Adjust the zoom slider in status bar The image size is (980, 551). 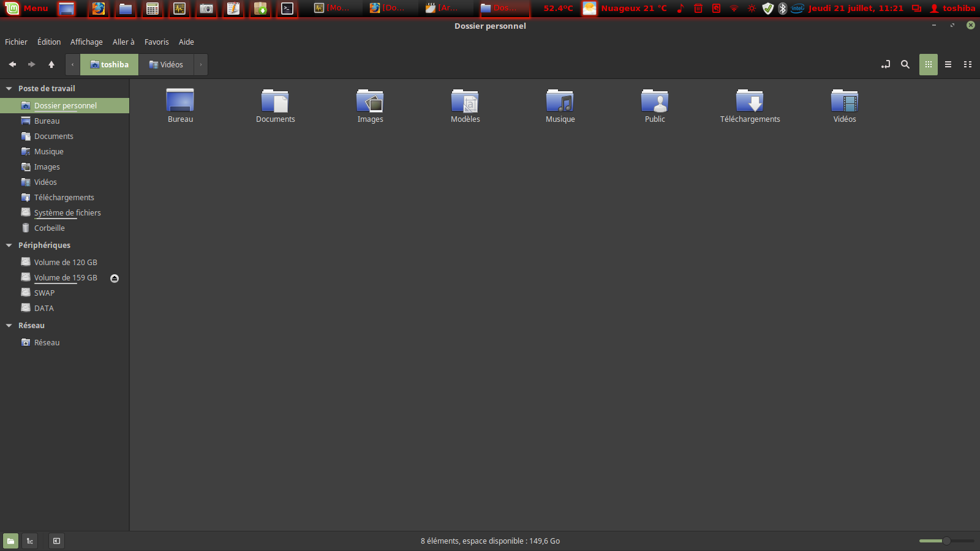tap(946, 541)
